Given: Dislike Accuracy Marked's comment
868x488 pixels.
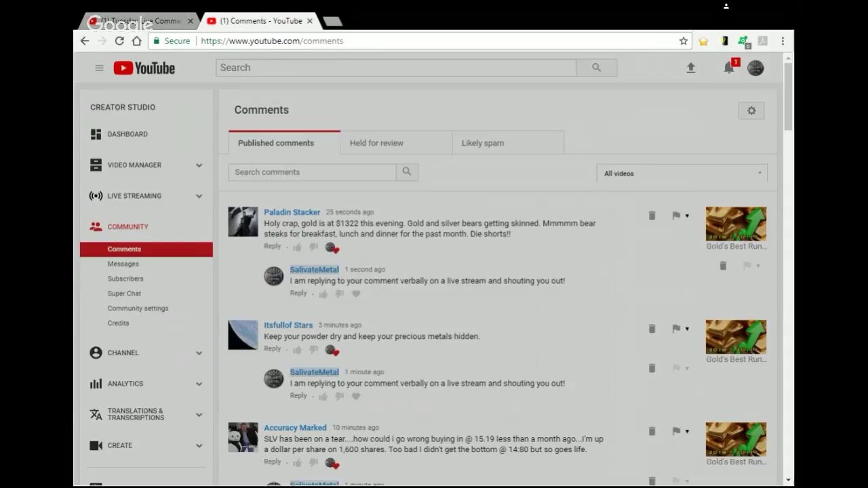Looking at the screenshot, I should pyautogui.click(x=313, y=463).
